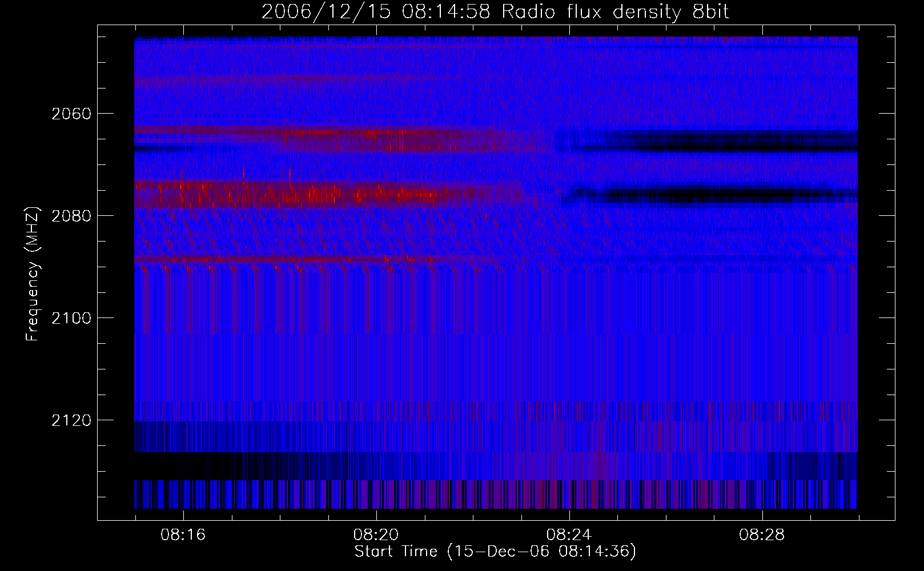Click the 2080 frequency tick label

[71, 216]
